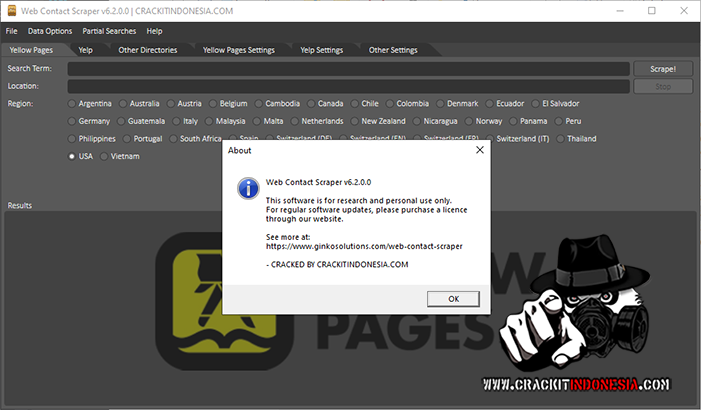Click in the Location input field
The image size is (701, 410).
(349, 87)
